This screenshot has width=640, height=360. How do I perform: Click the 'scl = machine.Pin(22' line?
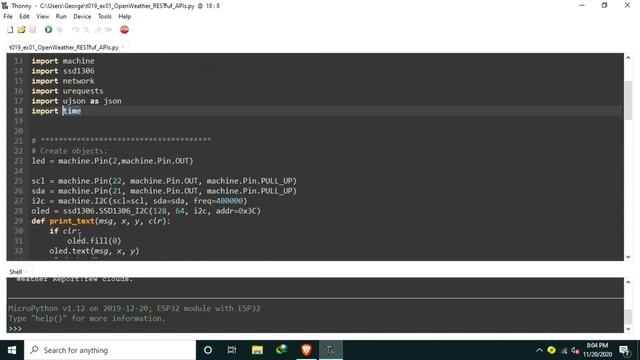coord(164,181)
